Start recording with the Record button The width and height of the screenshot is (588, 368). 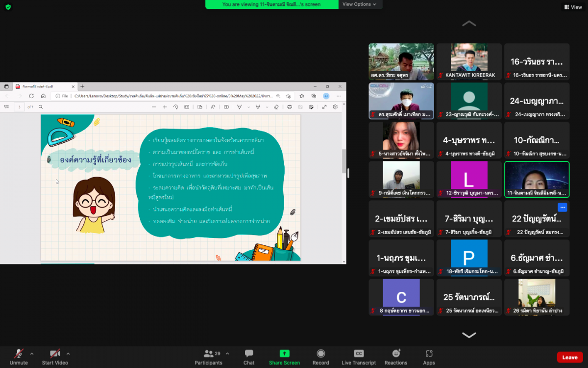pos(320,356)
